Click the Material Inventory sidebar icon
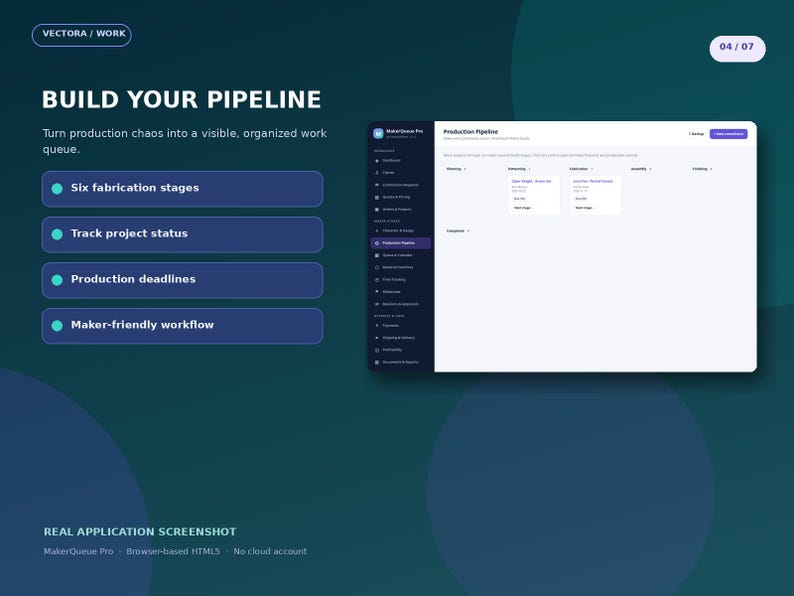 click(x=377, y=267)
